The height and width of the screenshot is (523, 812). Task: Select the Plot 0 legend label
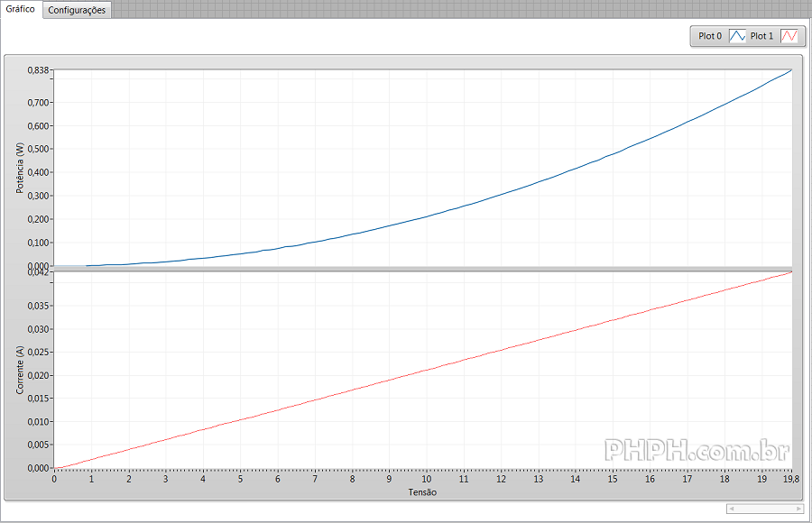click(x=710, y=36)
